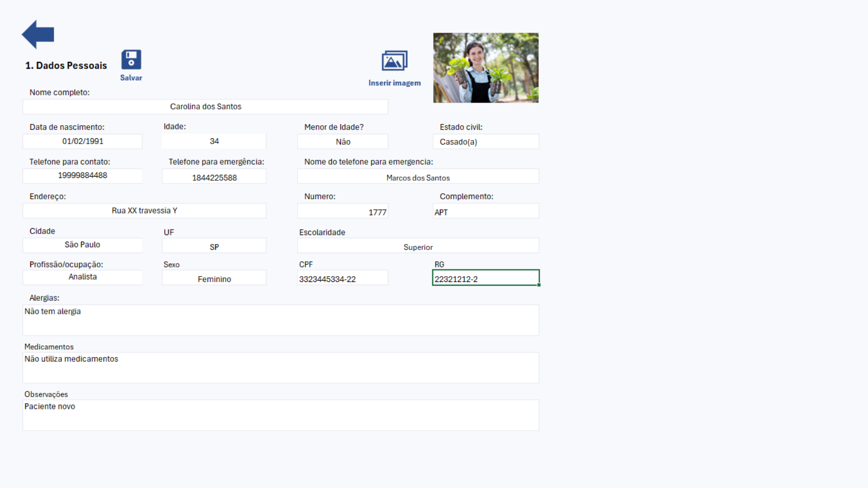Viewport: 868px width, 488px height.
Task: Click the Inserir imagem picture icon
Action: click(394, 61)
